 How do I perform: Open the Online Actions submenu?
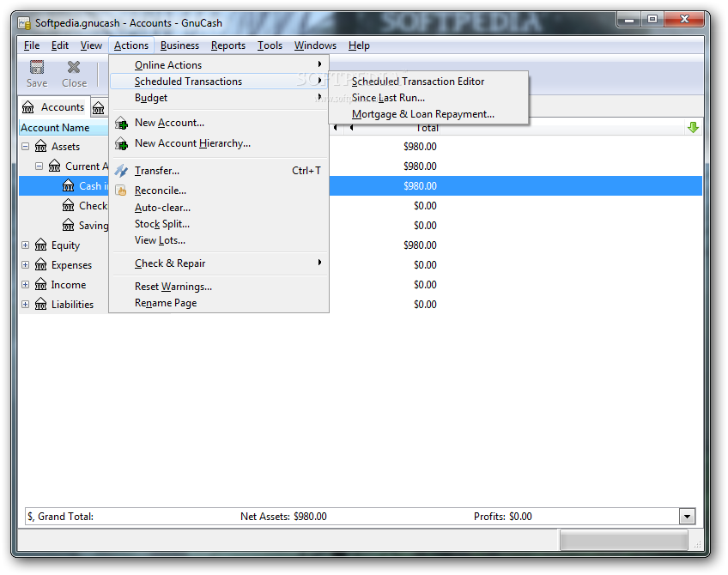[x=219, y=65]
